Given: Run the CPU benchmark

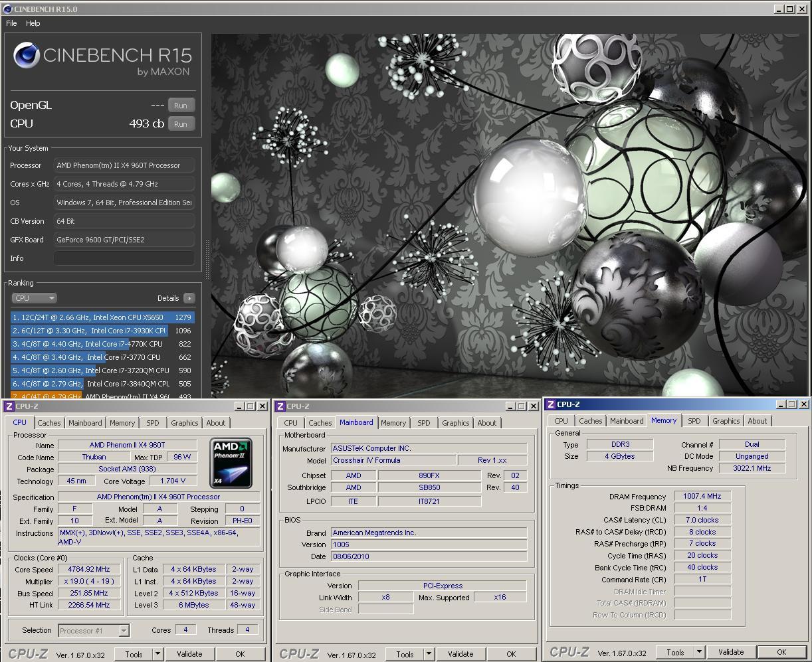Looking at the screenshot, I should (181, 124).
